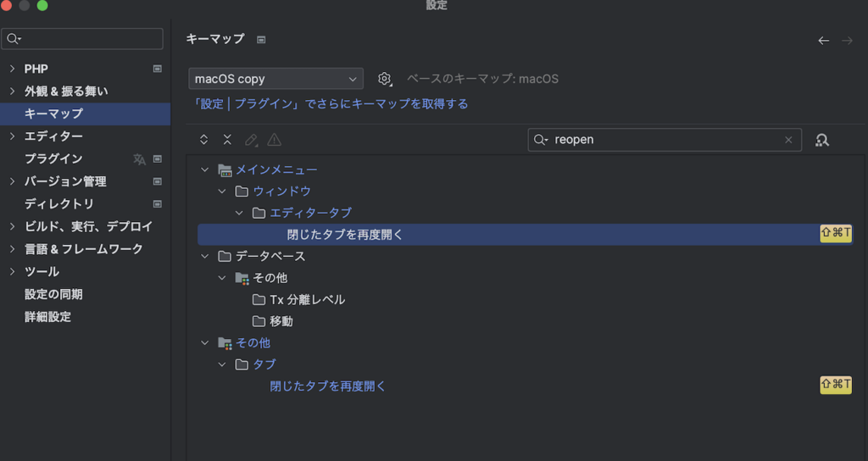Click Find Actions by Shortcut icon
The height and width of the screenshot is (461, 868).
(x=822, y=140)
